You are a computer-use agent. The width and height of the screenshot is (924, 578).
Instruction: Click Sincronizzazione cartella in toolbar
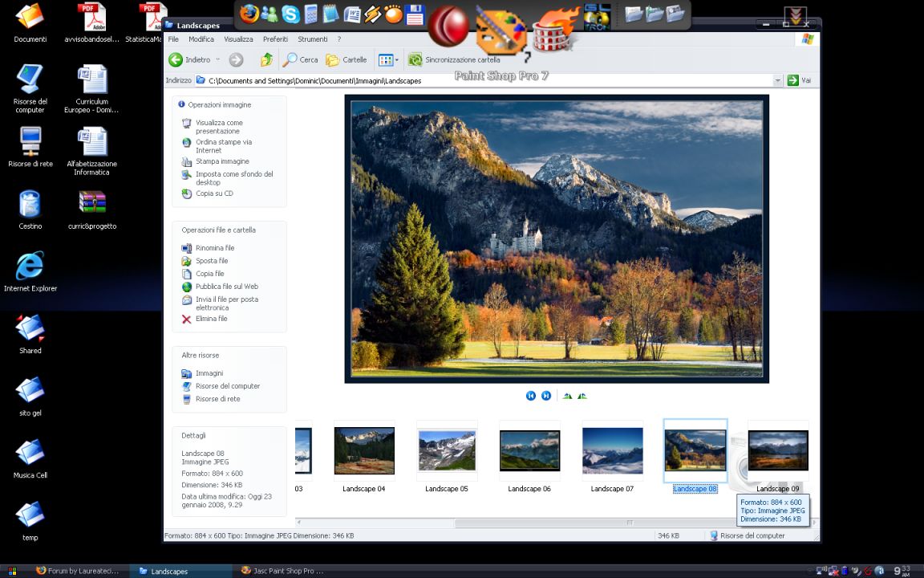click(454, 59)
